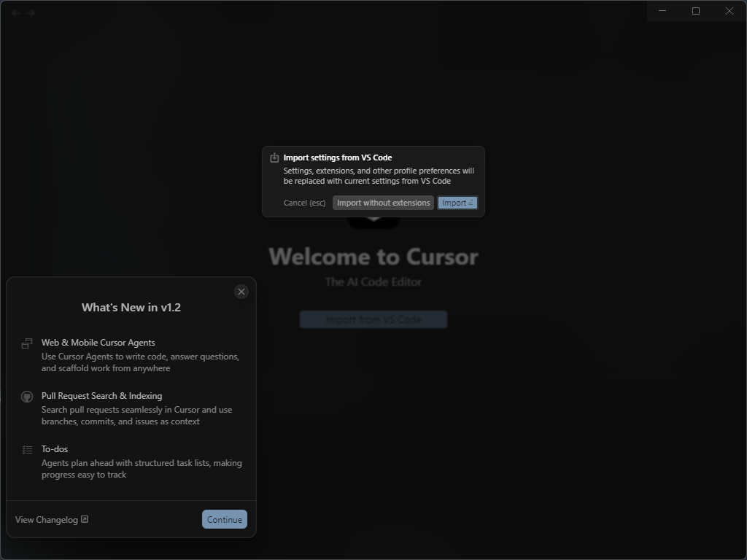Click the external link icon by Changelog

(85, 519)
